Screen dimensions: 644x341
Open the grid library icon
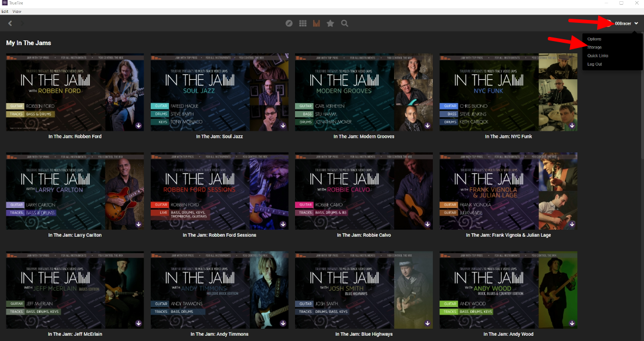coord(303,23)
